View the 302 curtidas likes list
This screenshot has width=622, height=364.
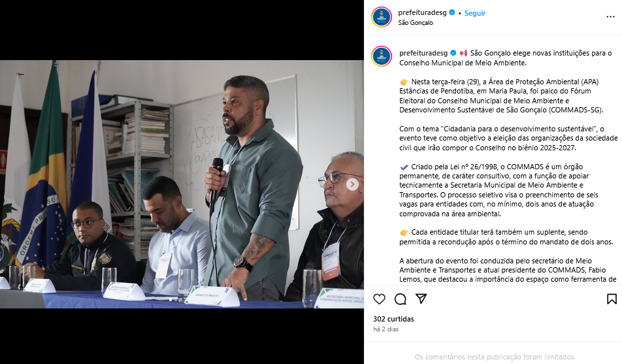393,319
